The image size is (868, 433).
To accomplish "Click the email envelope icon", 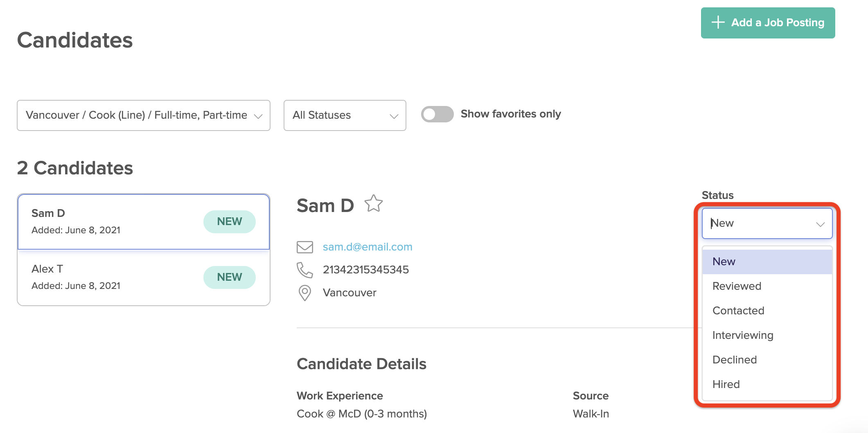I will tap(305, 247).
